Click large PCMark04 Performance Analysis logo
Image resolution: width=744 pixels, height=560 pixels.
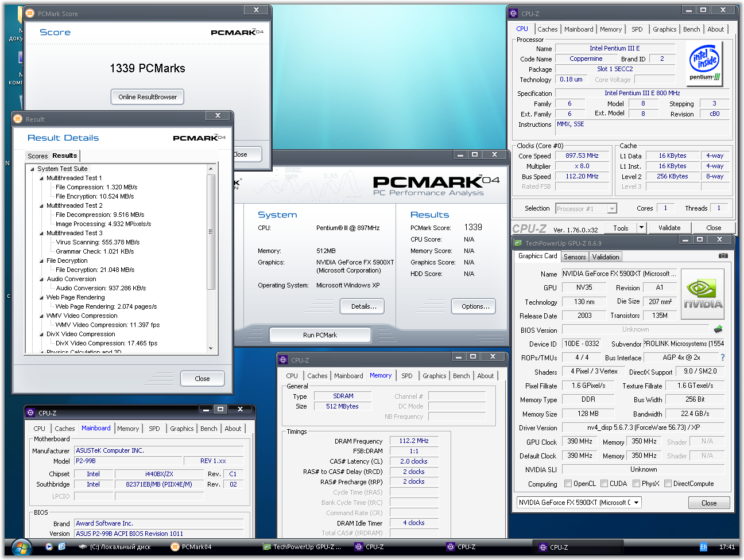point(436,186)
